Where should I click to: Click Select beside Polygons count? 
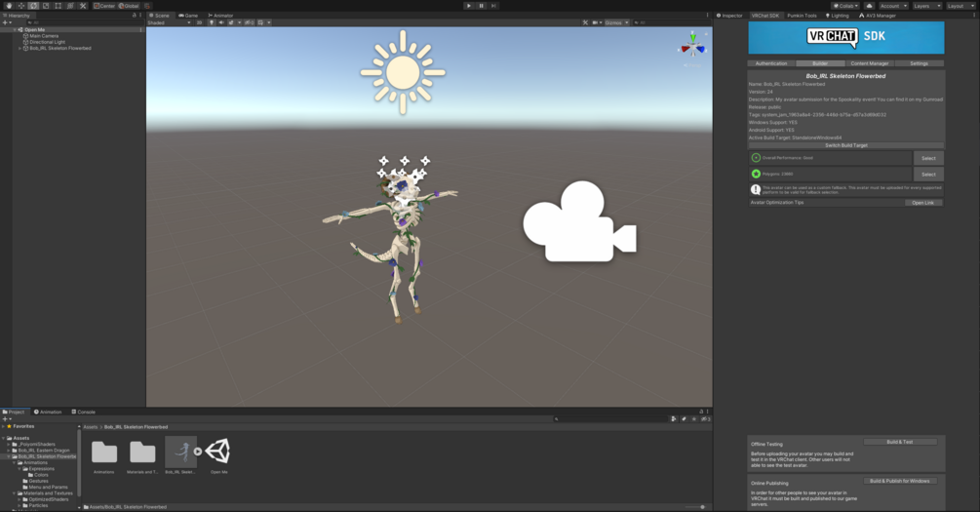928,175
